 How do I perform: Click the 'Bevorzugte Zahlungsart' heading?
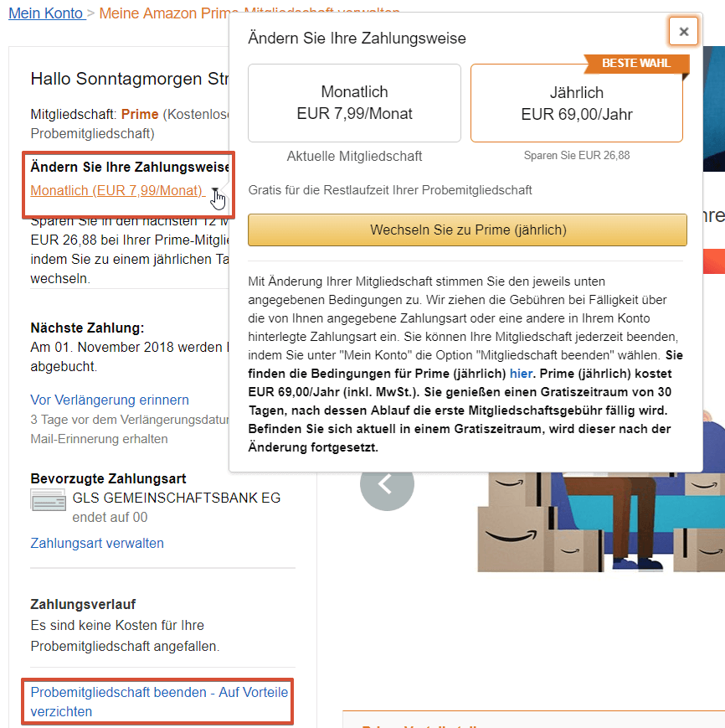pos(108,478)
